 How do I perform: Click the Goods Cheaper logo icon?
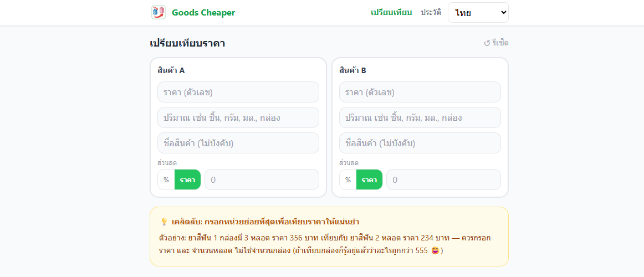(158, 12)
